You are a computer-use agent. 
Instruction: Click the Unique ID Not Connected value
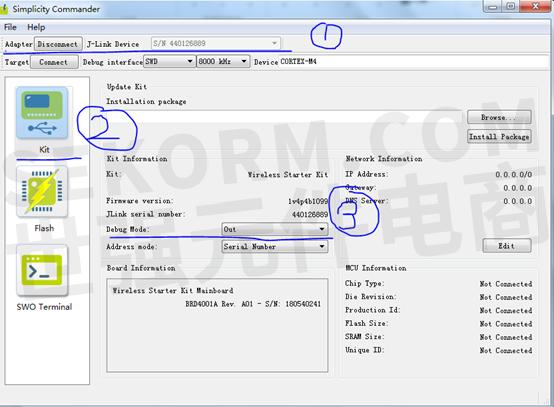click(506, 350)
